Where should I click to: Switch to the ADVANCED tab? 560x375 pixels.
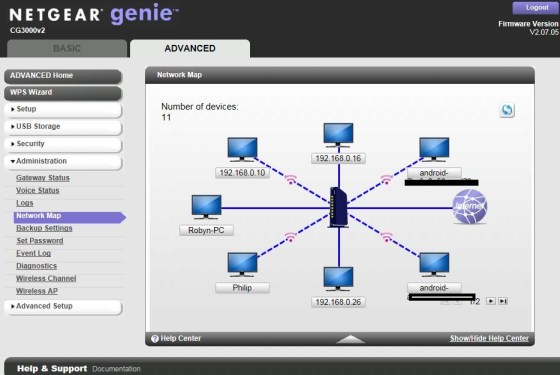[x=190, y=49]
